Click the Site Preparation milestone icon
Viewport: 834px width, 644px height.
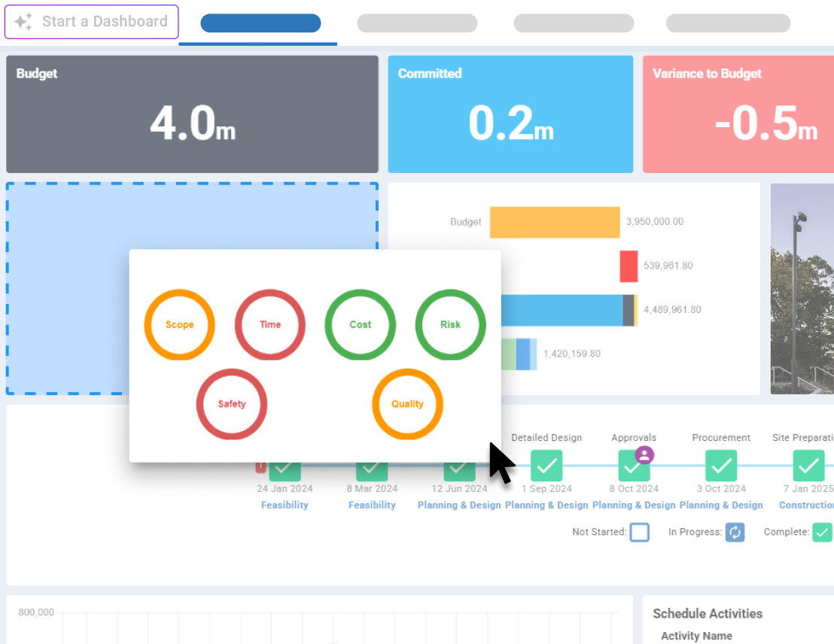click(808, 466)
